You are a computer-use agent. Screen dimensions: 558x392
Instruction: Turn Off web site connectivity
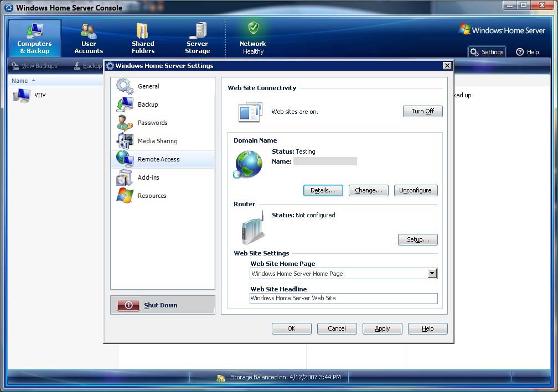pyautogui.click(x=422, y=111)
